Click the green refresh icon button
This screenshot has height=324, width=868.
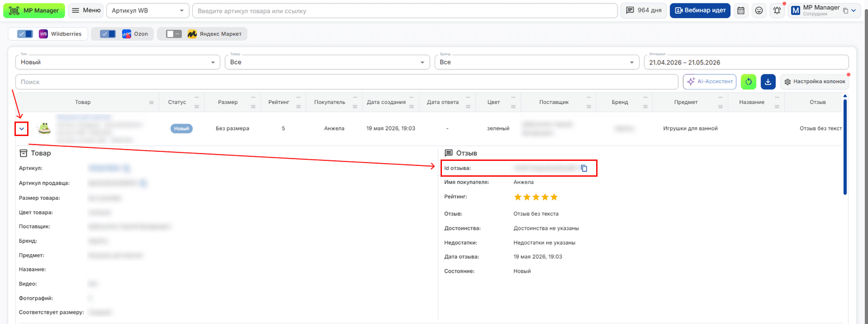(x=748, y=82)
